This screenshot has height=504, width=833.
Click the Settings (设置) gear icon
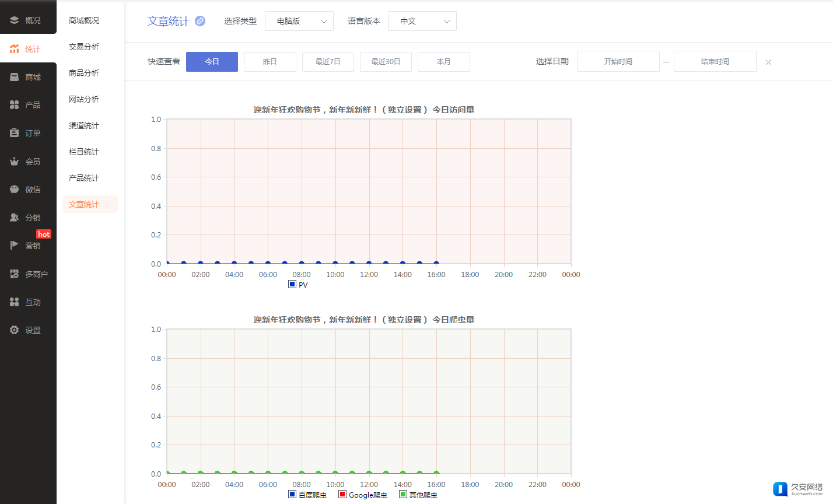tap(15, 330)
